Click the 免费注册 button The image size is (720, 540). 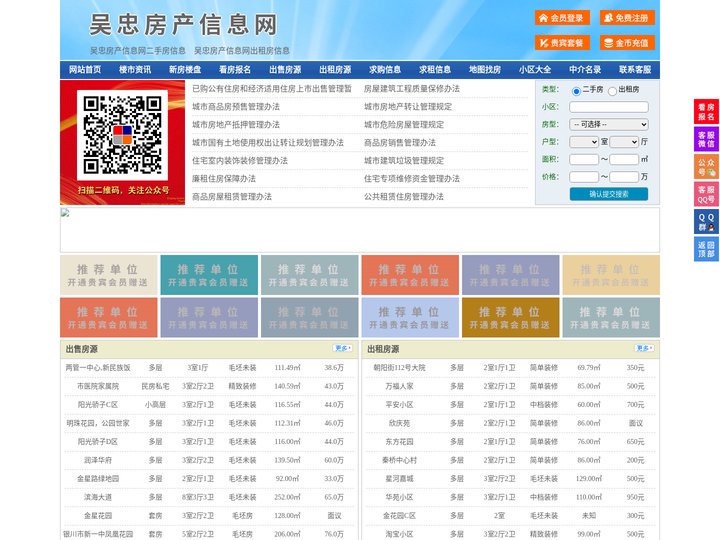pyautogui.click(x=627, y=18)
